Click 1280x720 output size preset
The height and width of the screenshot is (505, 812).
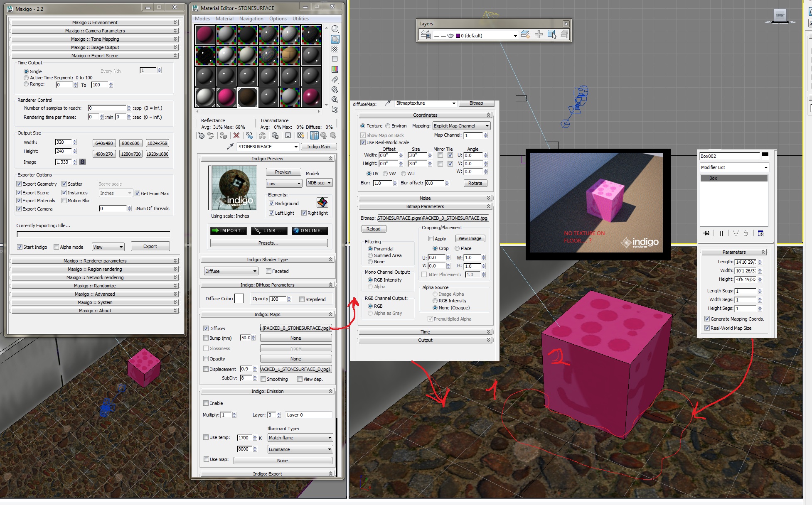pyautogui.click(x=130, y=154)
